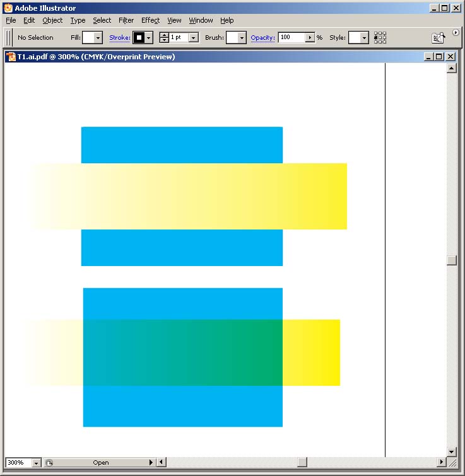Image resolution: width=465 pixels, height=476 pixels.
Task: Click the control palette gripper handle
Action: click(x=9, y=38)
